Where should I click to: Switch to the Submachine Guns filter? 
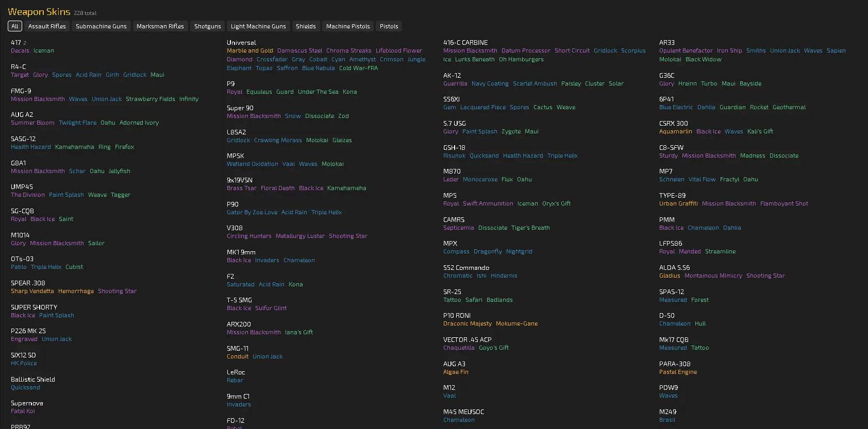(x=101, y=26)
